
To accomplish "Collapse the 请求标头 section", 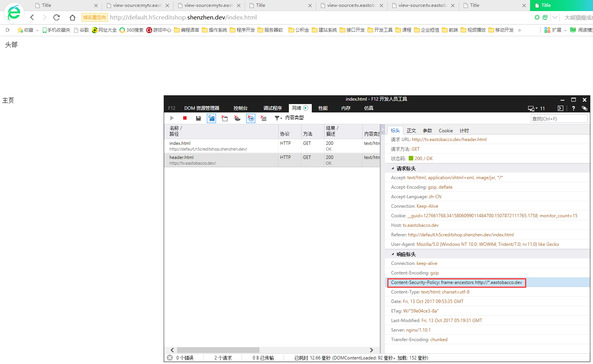I will [393, 168].
